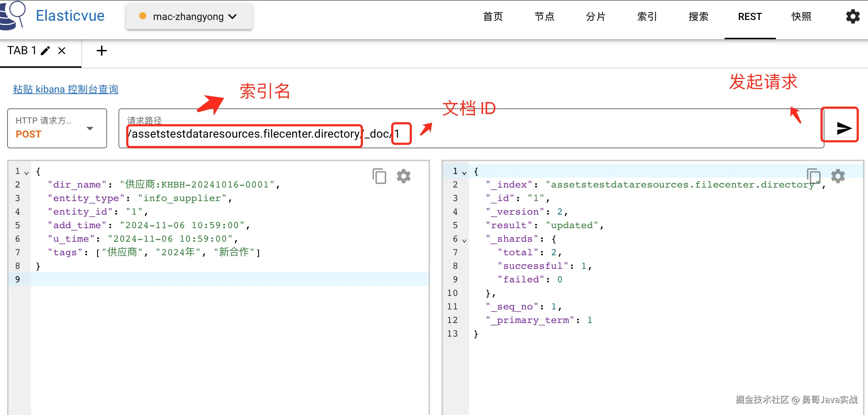Viewport: 868px width, 415px height.
Task: Collapse the _shards block in response
Action: click(x=464, y=241)
